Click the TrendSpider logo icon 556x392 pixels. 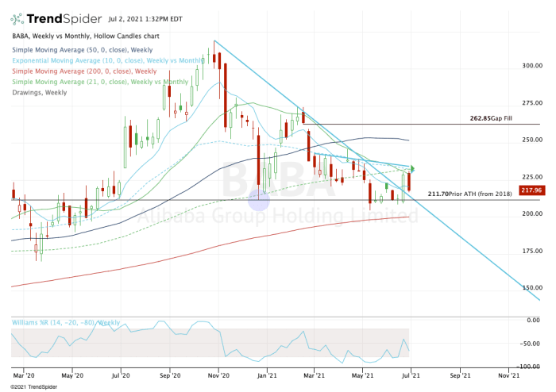coord(17,19)
